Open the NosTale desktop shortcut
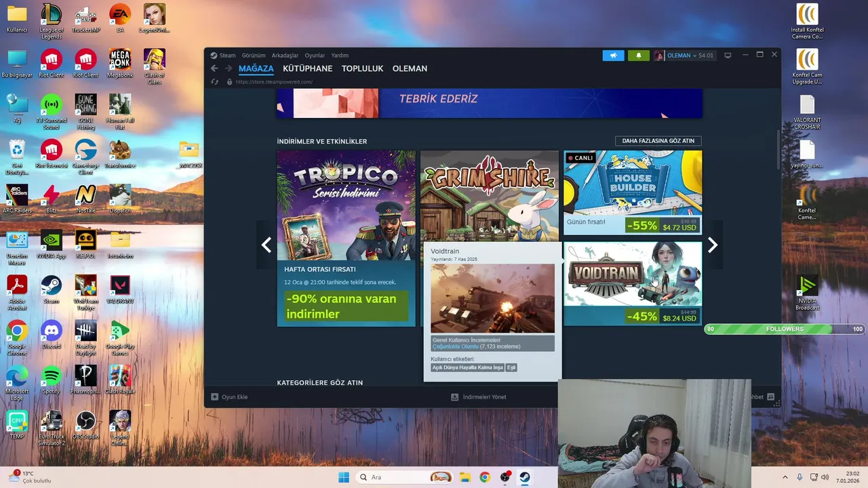The width and height of the screenshot is (868, 488). 85,199
